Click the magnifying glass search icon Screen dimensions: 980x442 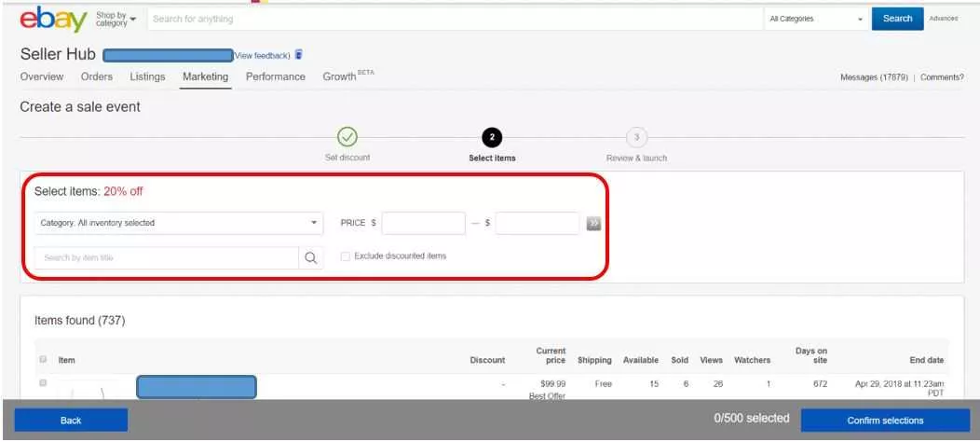coord(311,258)
